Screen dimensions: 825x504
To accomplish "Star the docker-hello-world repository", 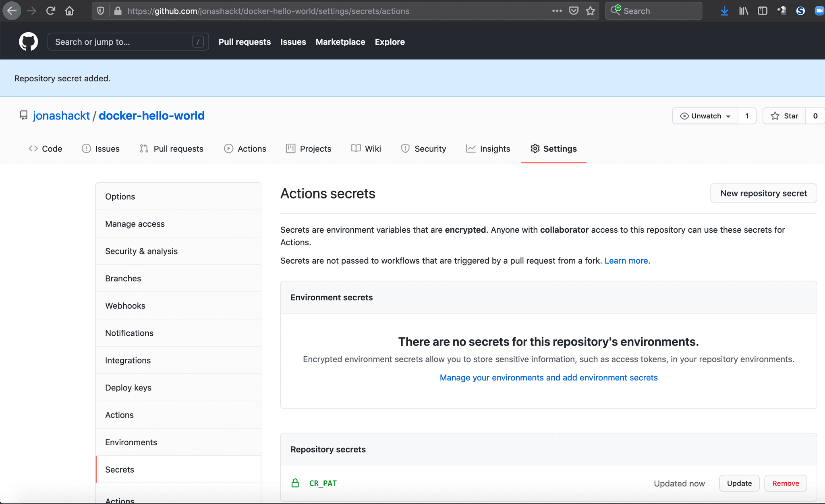I will click(784, 116).
